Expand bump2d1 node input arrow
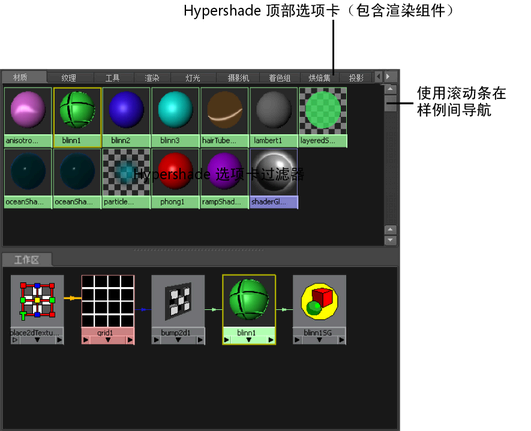The image size is (531, 431). [x=156, y=340]
